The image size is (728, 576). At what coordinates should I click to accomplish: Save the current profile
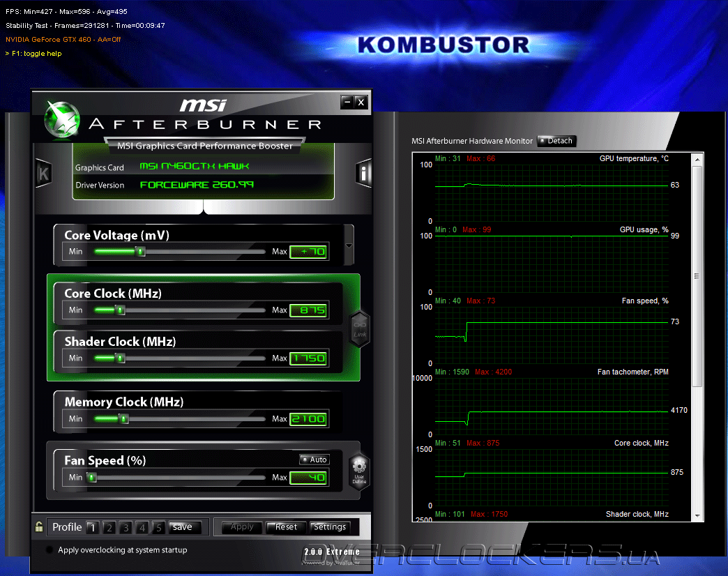184,527
